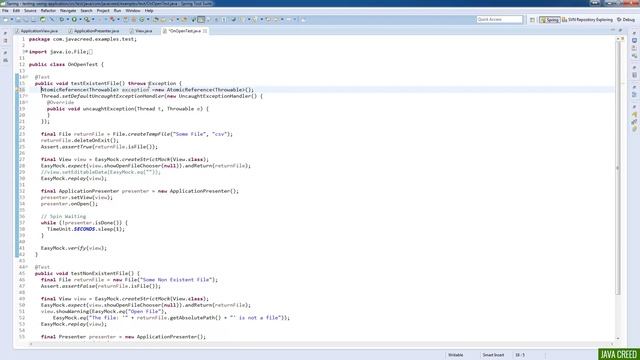Click the AtomicReference declaration on line 16
The width and height of the screenshot is (640, 360).
(147, 90)
